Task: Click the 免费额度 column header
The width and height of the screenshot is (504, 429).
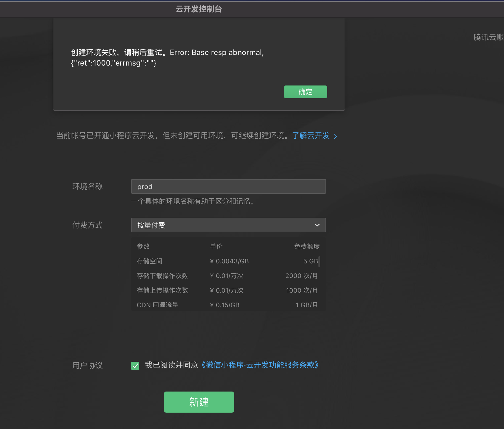Action: (x=307, y=246)
